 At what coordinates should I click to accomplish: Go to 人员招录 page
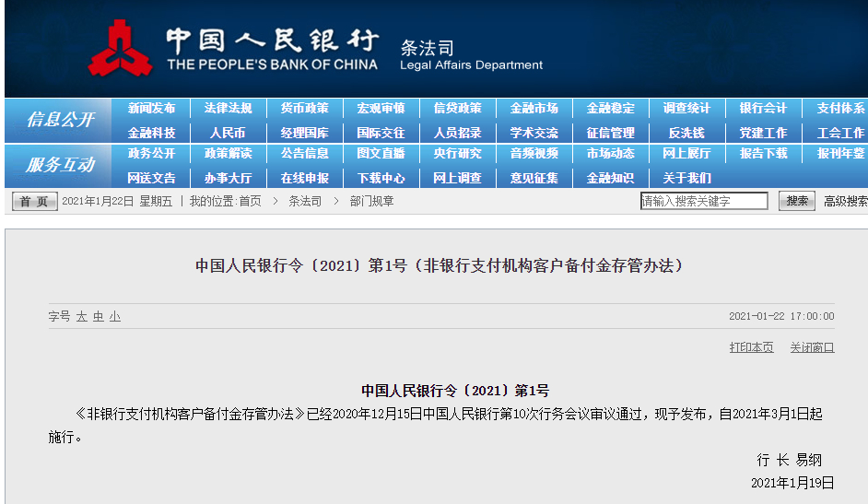point(457,133)
